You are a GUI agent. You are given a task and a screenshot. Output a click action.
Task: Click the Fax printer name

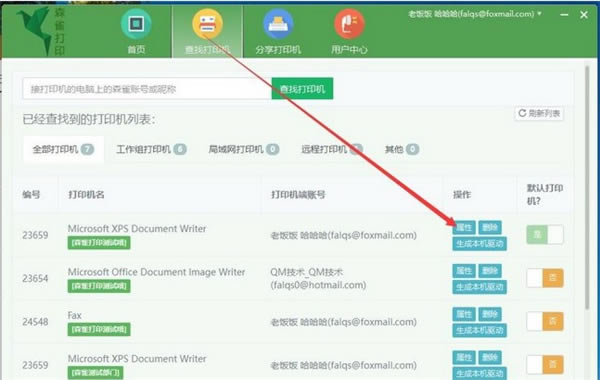tap(75, 315)
